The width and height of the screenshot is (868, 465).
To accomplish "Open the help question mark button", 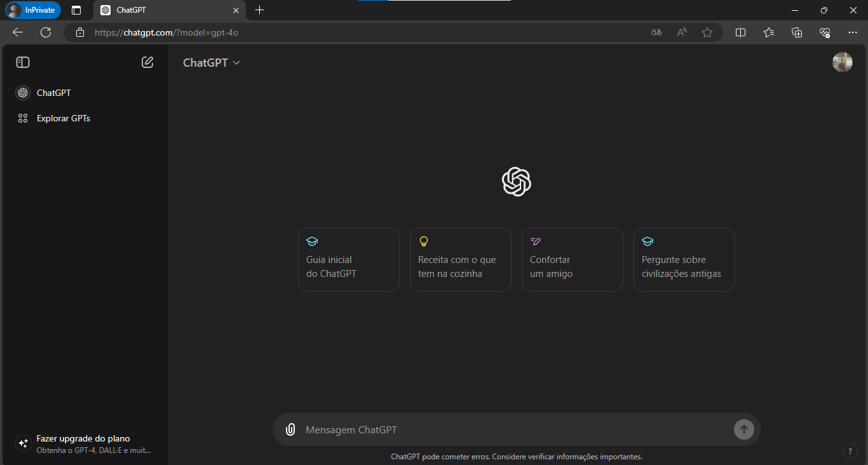I will [x=850, y=451].
